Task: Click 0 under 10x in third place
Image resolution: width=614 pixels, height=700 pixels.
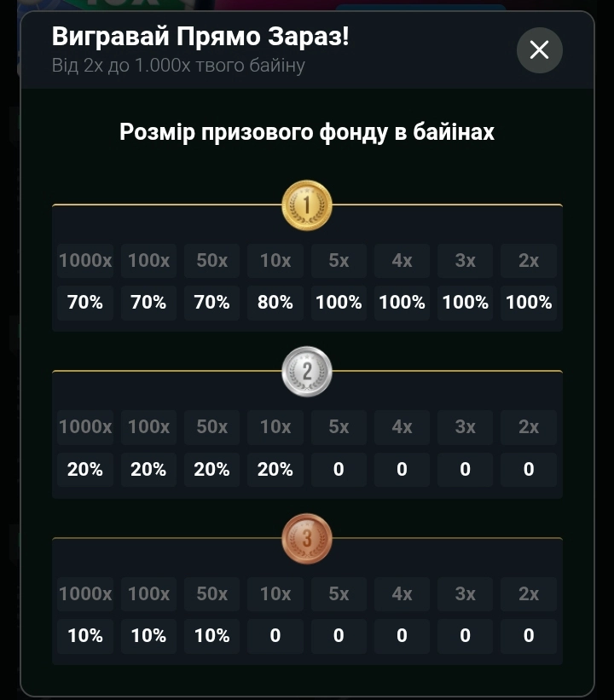Action: tap(275, 635)
